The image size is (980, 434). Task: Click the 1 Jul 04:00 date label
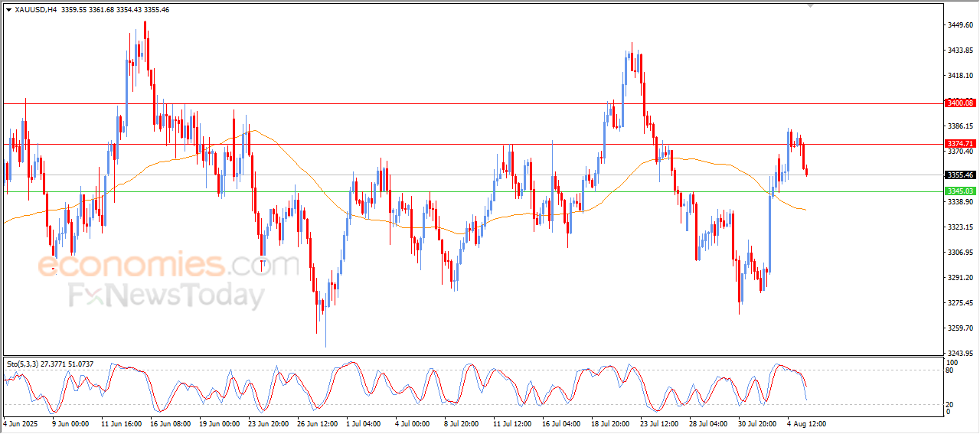click(364, 423)
